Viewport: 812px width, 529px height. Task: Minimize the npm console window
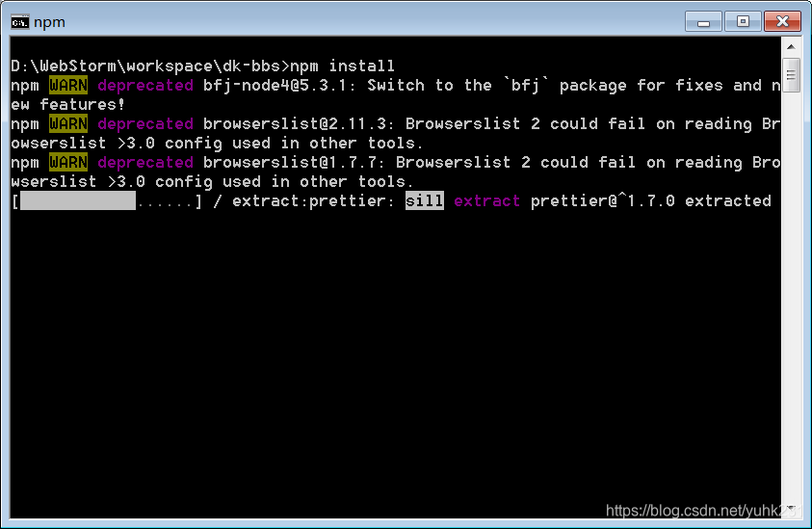click(x=703, y=22)
